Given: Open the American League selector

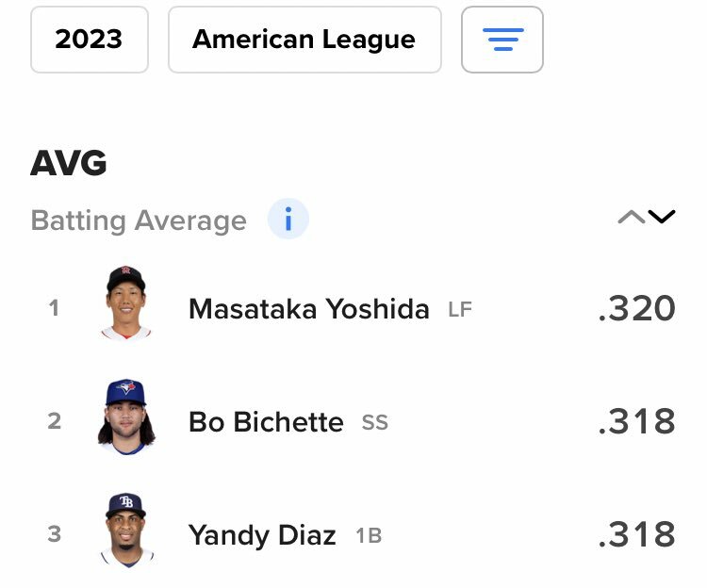Looking at the screenshot, I should [304, 40].
